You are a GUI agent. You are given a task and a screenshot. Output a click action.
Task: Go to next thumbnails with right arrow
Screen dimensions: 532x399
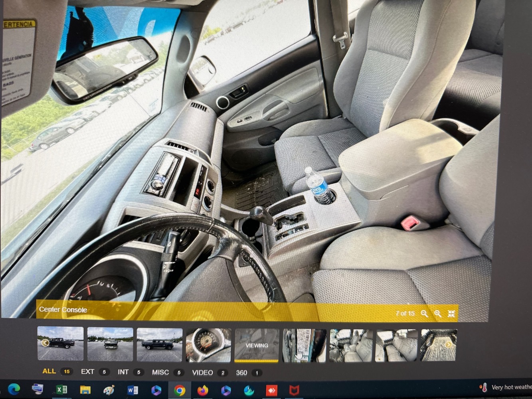448,344
